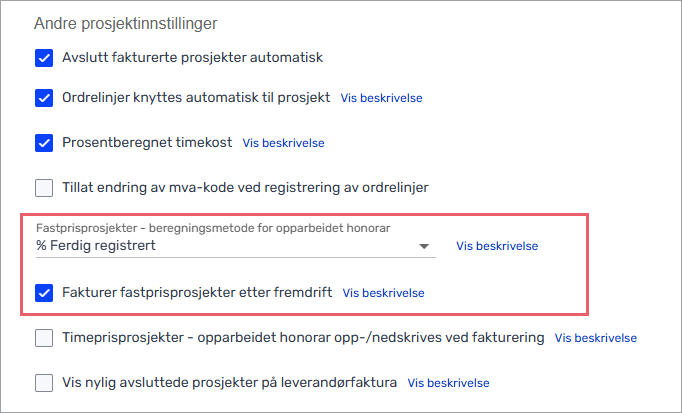View Vis beskrivelse link for Timeprisprosjekter setting
The image size is (682, 413).
click(596, 338)
